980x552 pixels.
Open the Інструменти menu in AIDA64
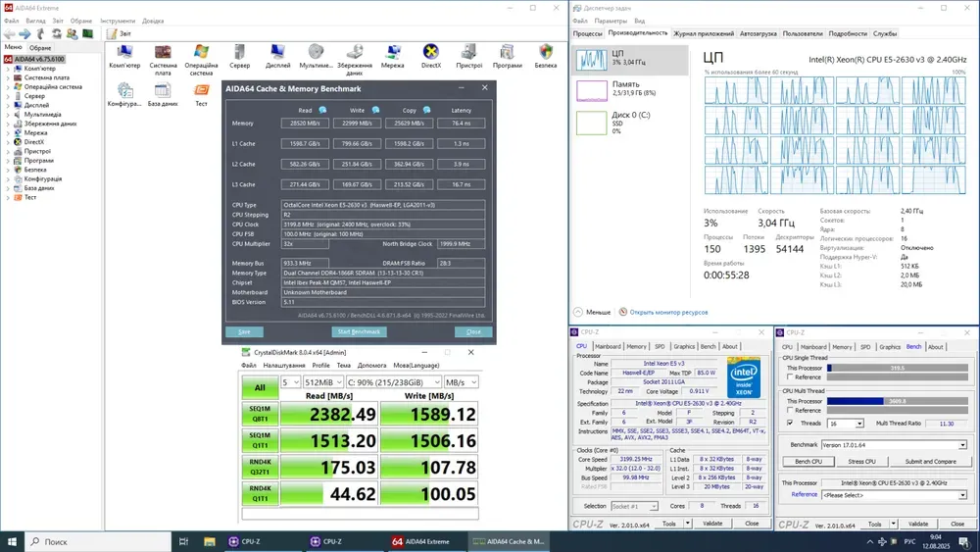coord(118,21)
